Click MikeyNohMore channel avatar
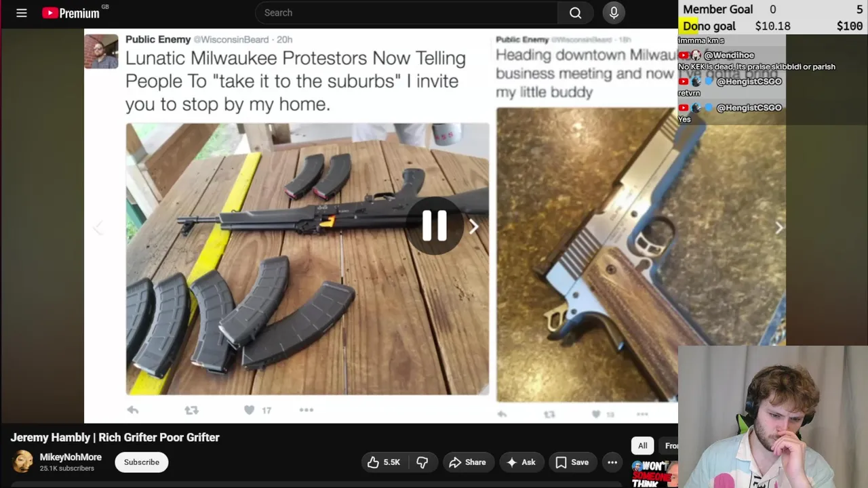868x488 pixels. click(23, 462)
